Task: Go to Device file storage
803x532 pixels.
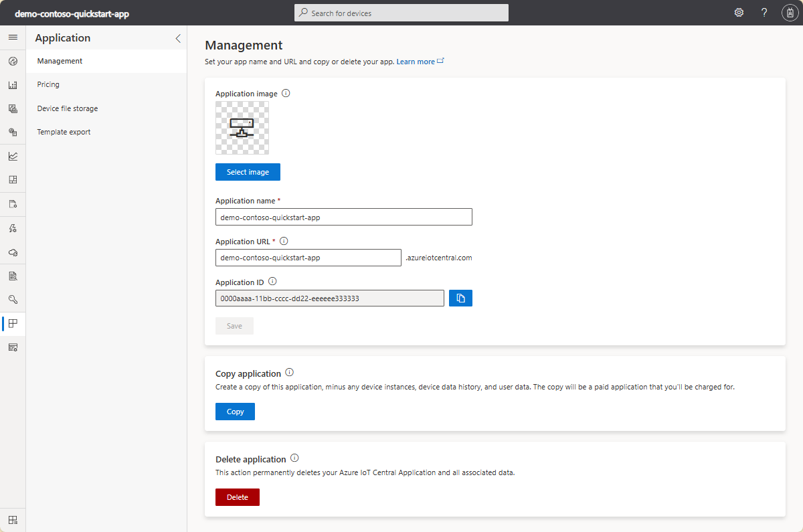Action: tap(68, 108)
